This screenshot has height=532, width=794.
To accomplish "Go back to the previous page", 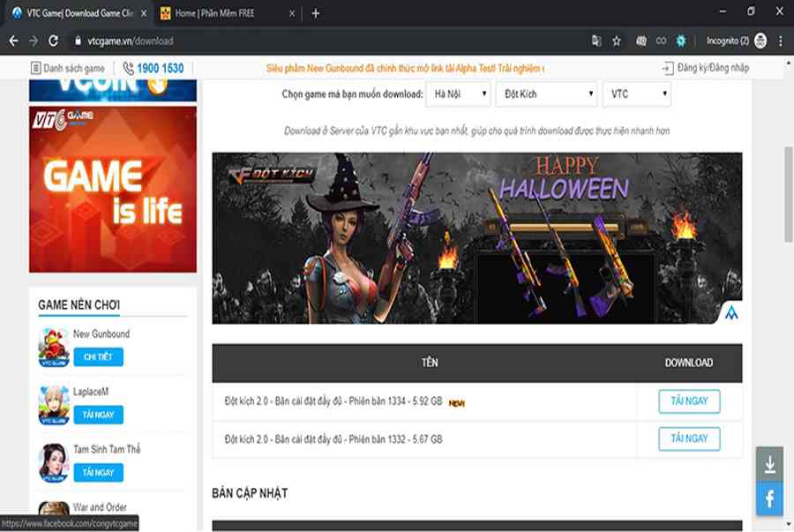I will coord(13,41).
